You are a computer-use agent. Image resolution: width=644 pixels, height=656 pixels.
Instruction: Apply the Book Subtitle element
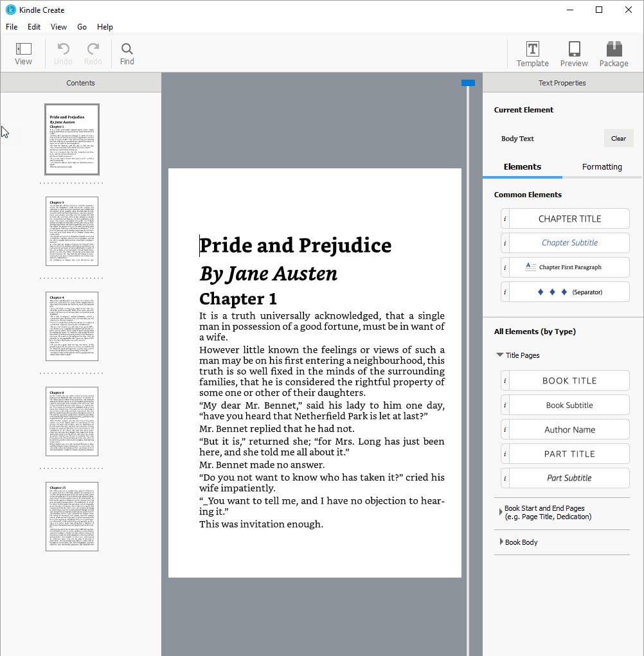pyautogui.click(x=569, y=405)
